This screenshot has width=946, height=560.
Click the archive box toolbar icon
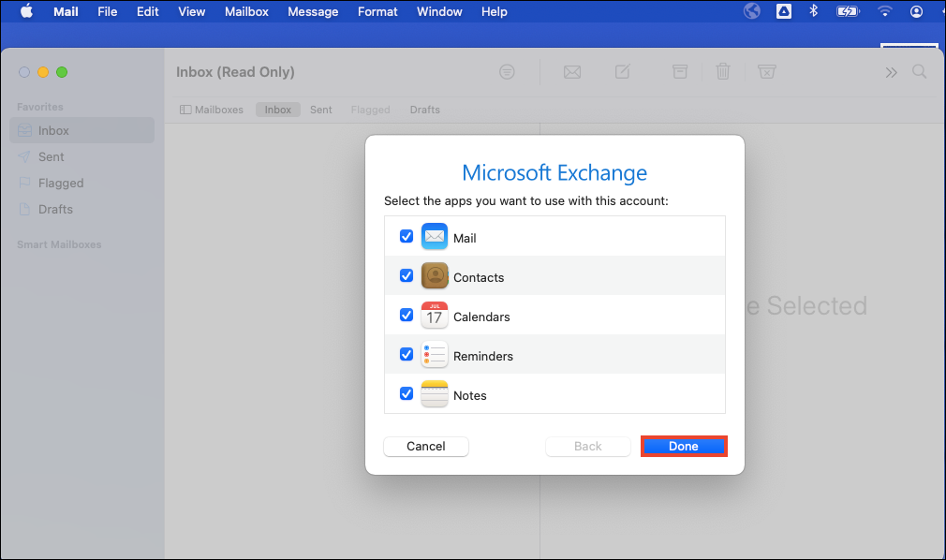point(679,72)
